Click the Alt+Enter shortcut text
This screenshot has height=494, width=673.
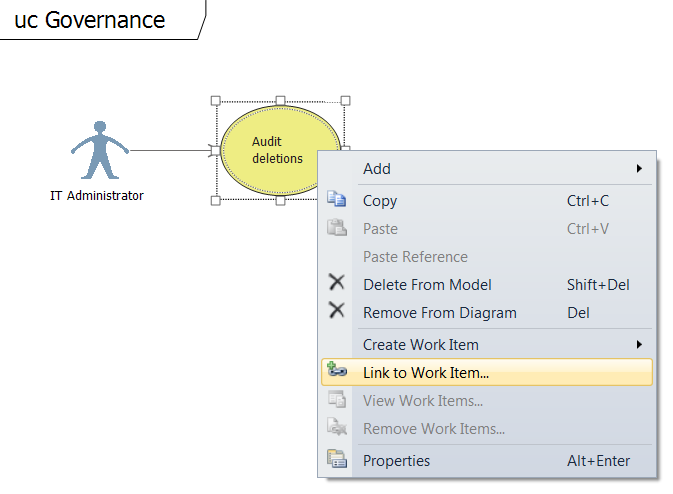(598, 461)
